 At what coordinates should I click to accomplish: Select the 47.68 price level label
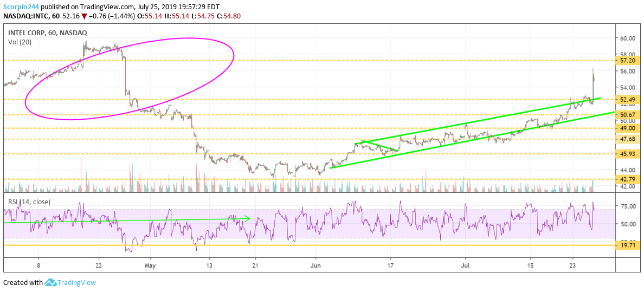coord(628,139)
